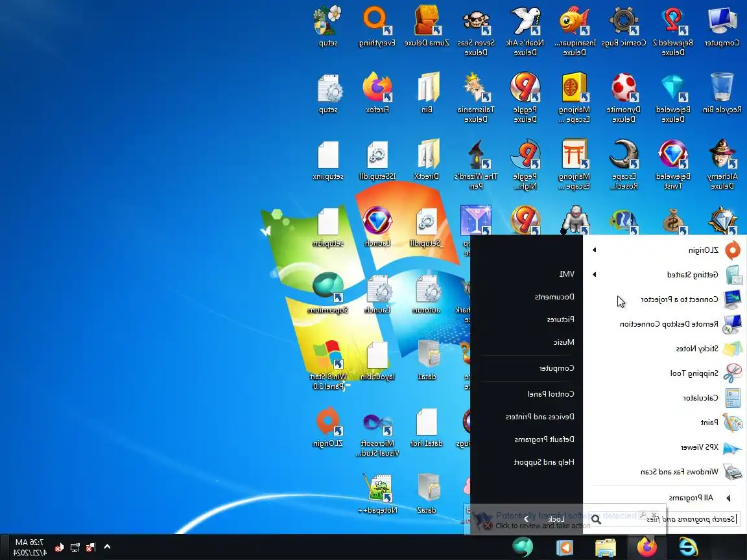Open Pictures link in Start menu
Screen dimensions: 747x560
561,320
